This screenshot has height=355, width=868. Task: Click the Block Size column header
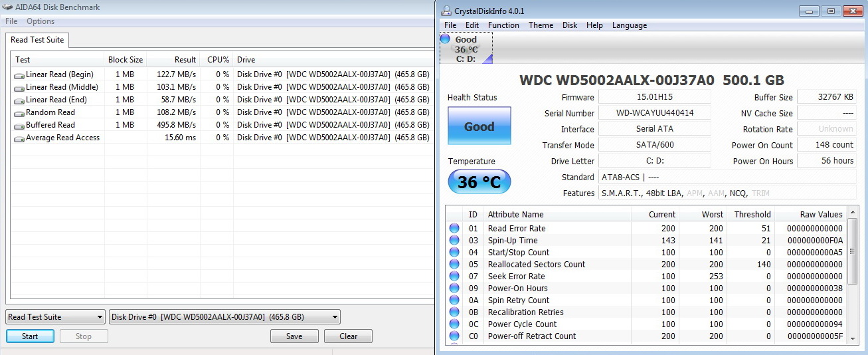coord(126,60)
